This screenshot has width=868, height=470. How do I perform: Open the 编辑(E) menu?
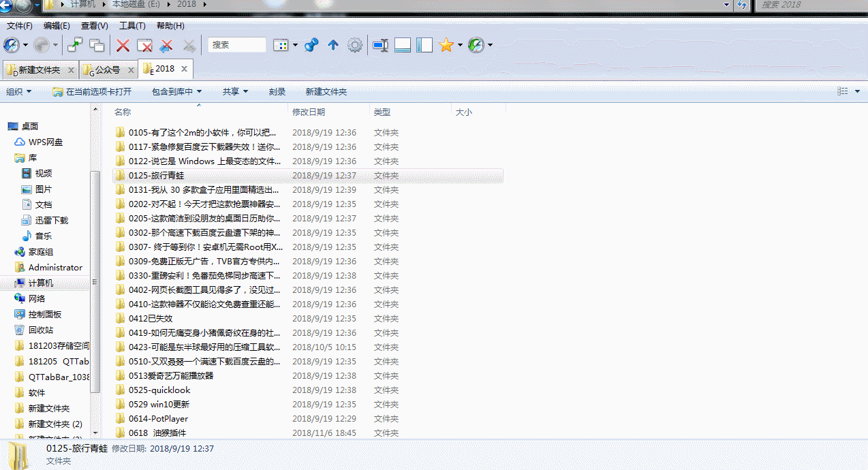tap(57, 26)
